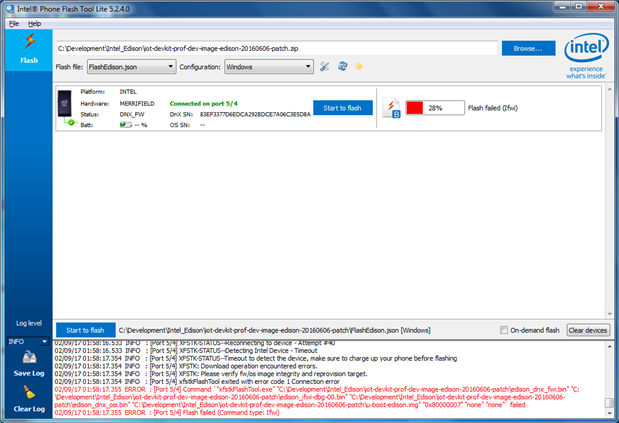Click the battery icon in Batt row
This screenshot has width=619, height=423.
pyautogui.click(x=126, y=125)
